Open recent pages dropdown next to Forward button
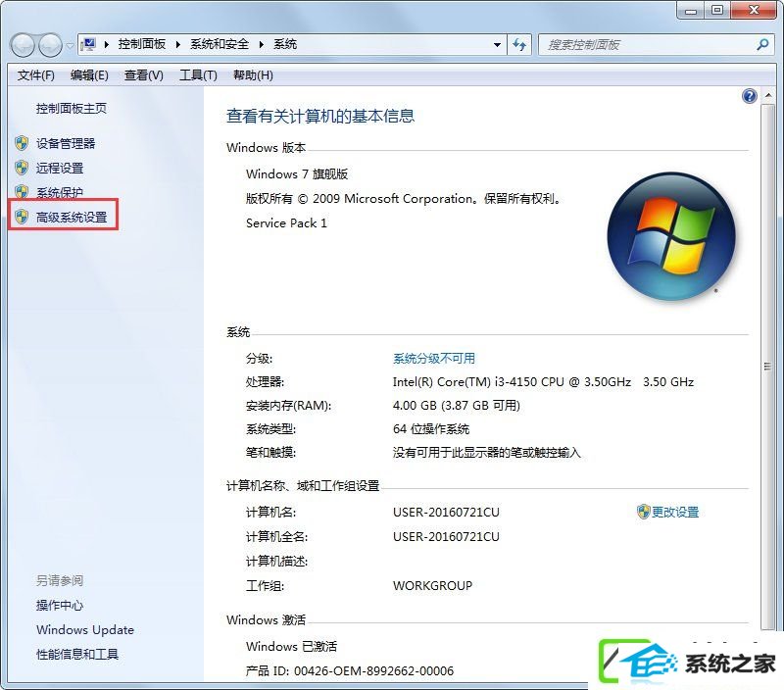 (x=70, y=45)
